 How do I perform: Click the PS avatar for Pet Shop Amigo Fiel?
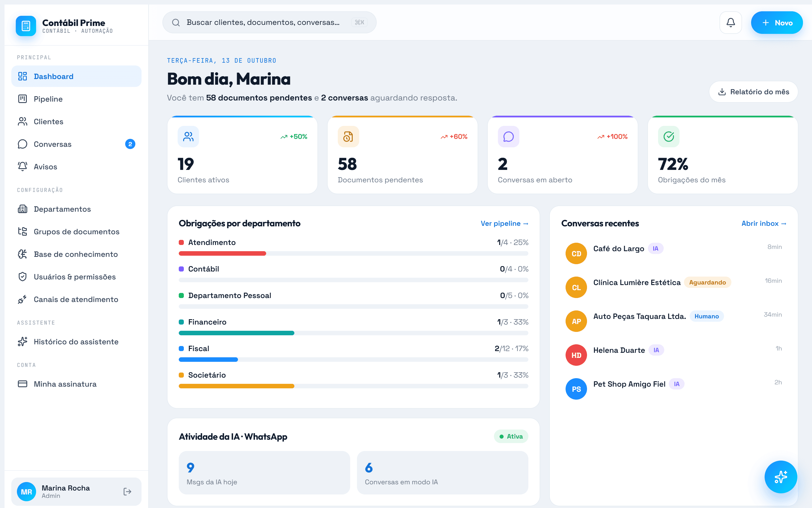(576, 389)
